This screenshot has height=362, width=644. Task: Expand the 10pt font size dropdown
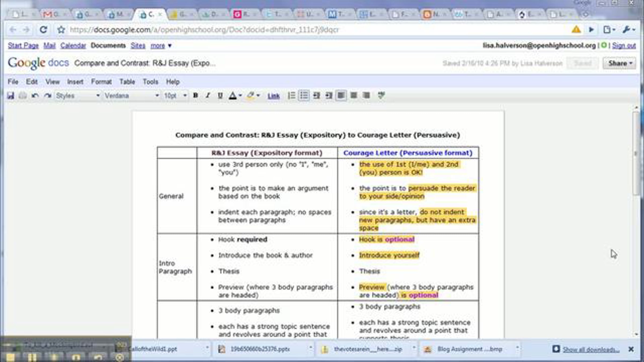point(175,96)
